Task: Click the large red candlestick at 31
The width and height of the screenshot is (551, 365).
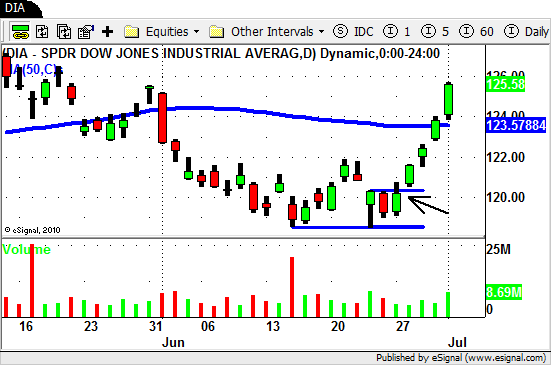Action: pos(162,118)
